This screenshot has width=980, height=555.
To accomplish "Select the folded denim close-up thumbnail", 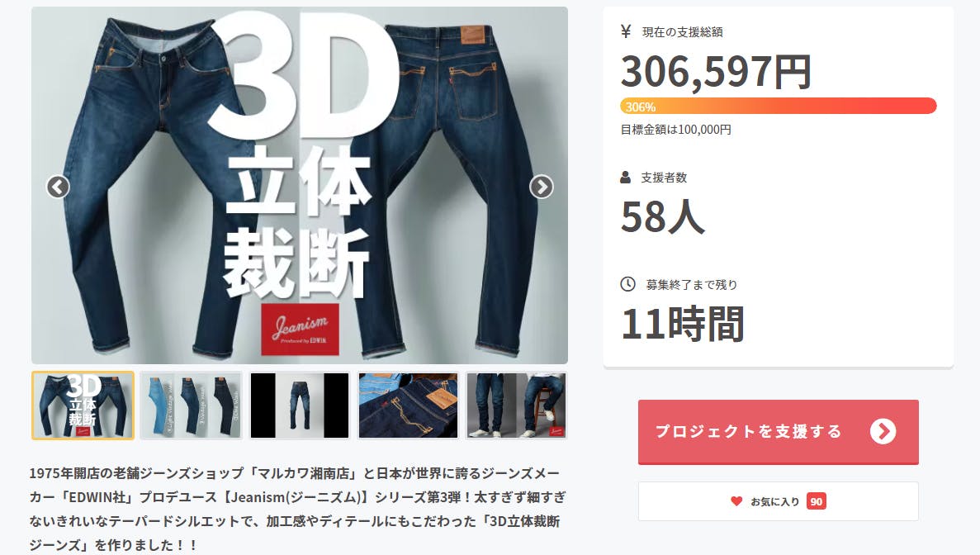I will tap(408, 406).
